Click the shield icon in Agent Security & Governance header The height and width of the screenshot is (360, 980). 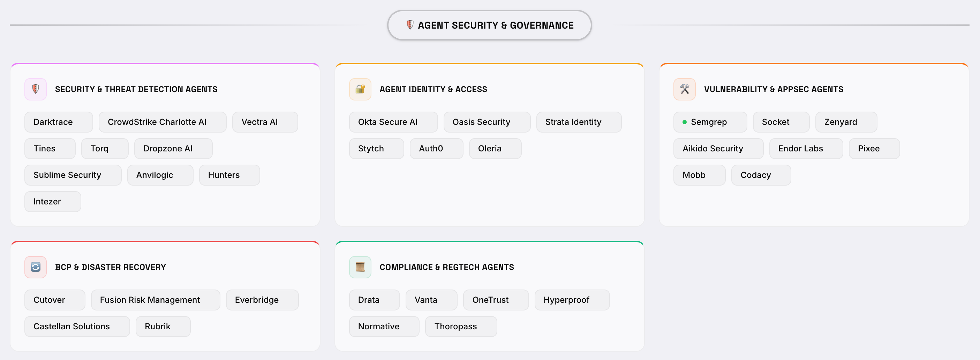point(410,25)
